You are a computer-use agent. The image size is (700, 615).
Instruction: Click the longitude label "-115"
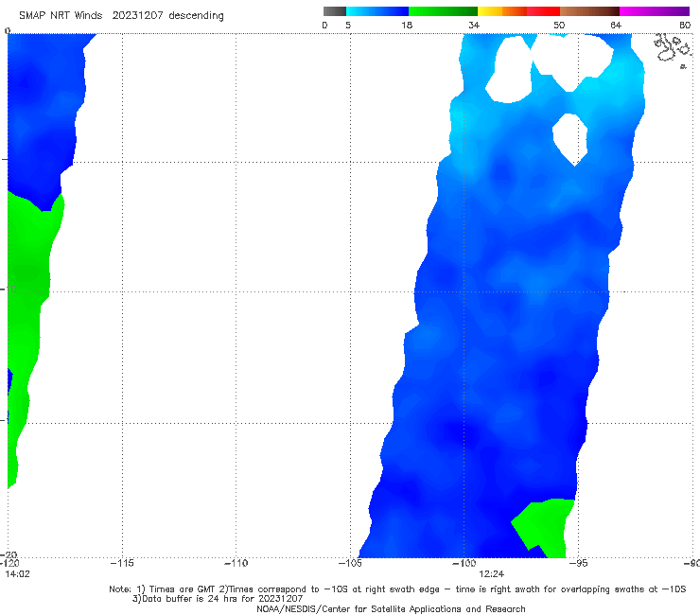(x=122, y=563)
